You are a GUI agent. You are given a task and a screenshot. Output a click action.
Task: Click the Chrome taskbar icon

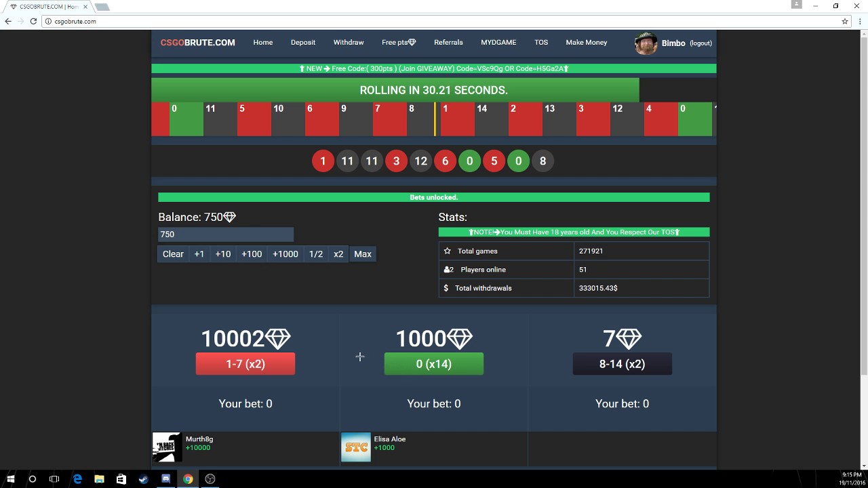pos(188,479)
